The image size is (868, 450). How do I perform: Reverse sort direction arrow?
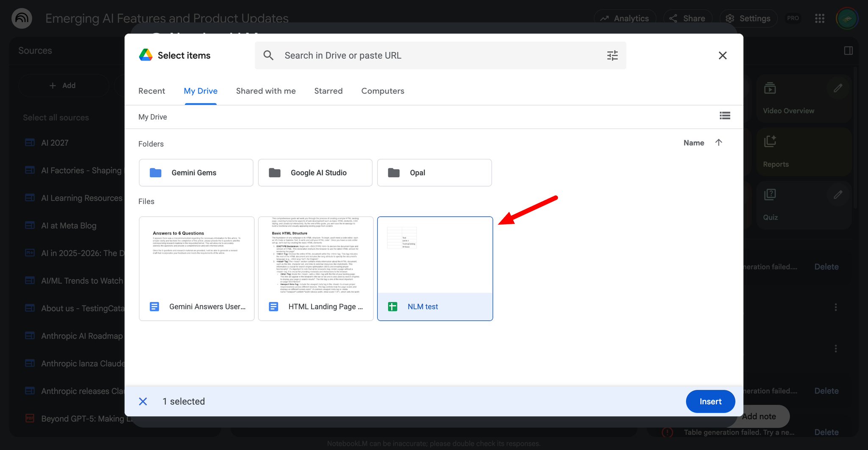click(718, 143)
